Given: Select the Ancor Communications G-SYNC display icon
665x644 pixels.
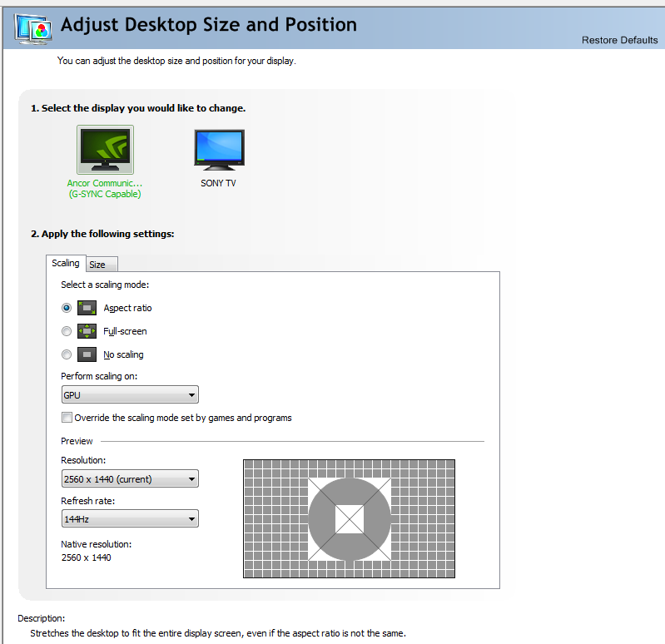Looking at the screenshot, I should 105,150.
